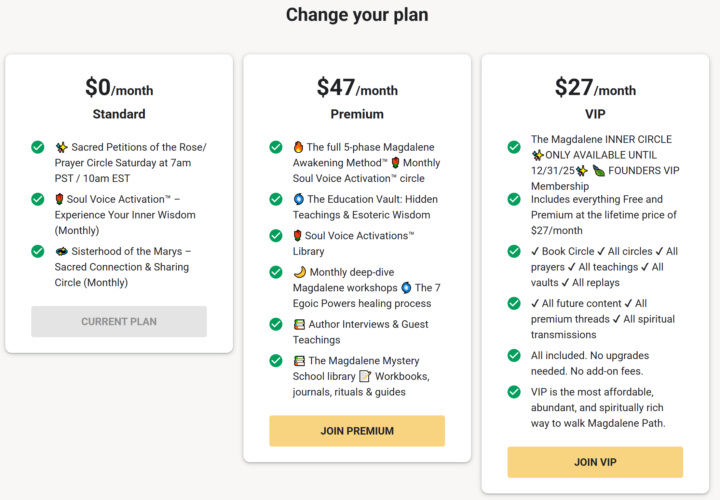Click green checkmark beside Magdalene Mystery School library
The width and height of the screenshot is (720, 500).
pos(276,360)
